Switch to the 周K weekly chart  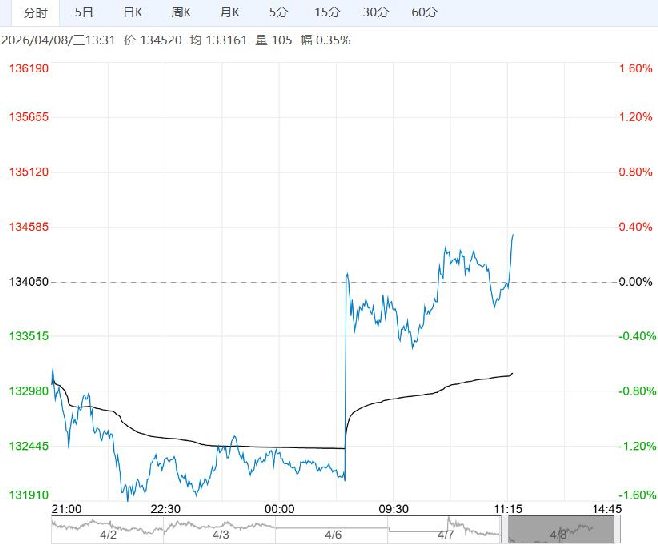tap(181, 12)
